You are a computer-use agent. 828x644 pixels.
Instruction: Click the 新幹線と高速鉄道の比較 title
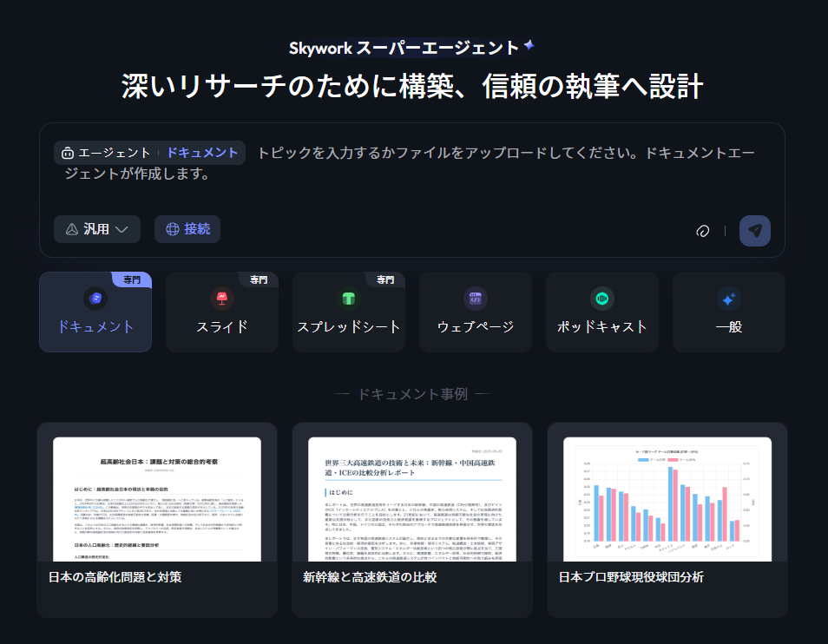[x=371, y=577]
